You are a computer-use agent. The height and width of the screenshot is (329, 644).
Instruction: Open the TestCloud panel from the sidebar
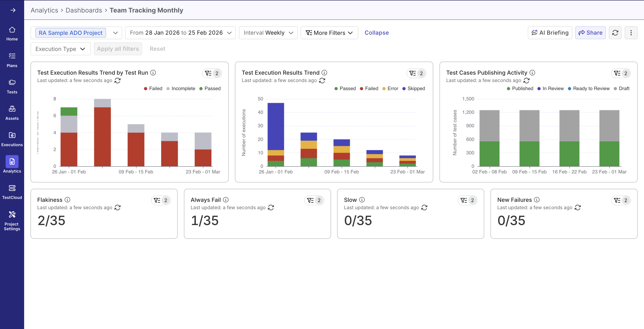(12, 192)
